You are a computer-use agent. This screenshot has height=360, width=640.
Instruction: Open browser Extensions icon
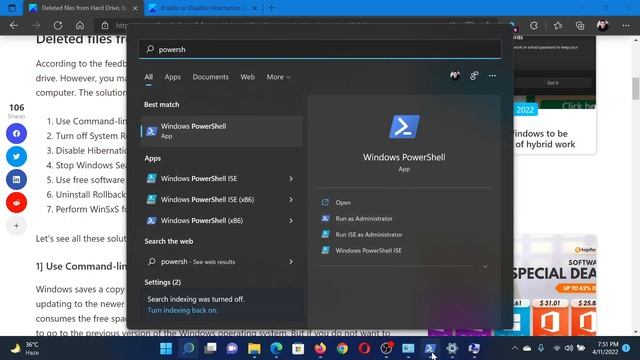[534, 26]
